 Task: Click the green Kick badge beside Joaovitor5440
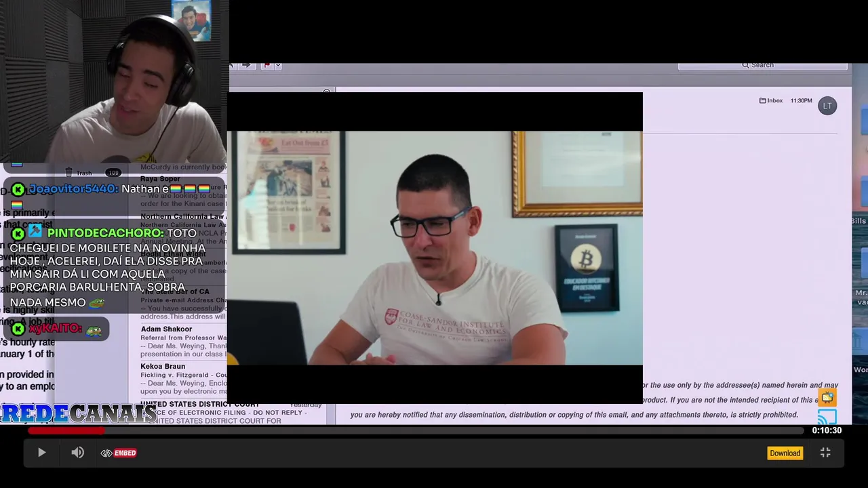click(18, 190)
